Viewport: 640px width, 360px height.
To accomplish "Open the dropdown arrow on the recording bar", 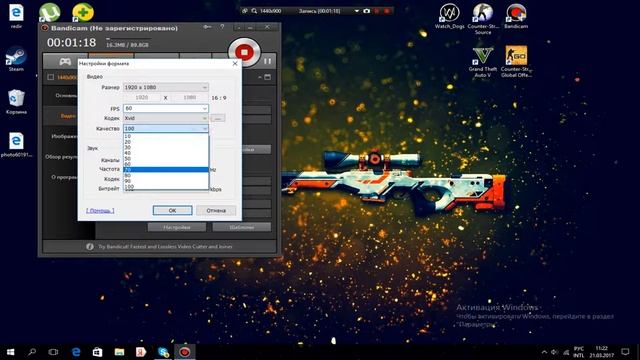I will point(357,11).
